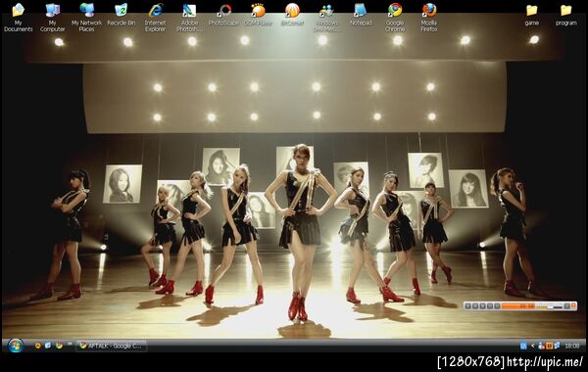Click the orange time display on mini player
This screenshot has height=372, width=588.
pos(518,306)
